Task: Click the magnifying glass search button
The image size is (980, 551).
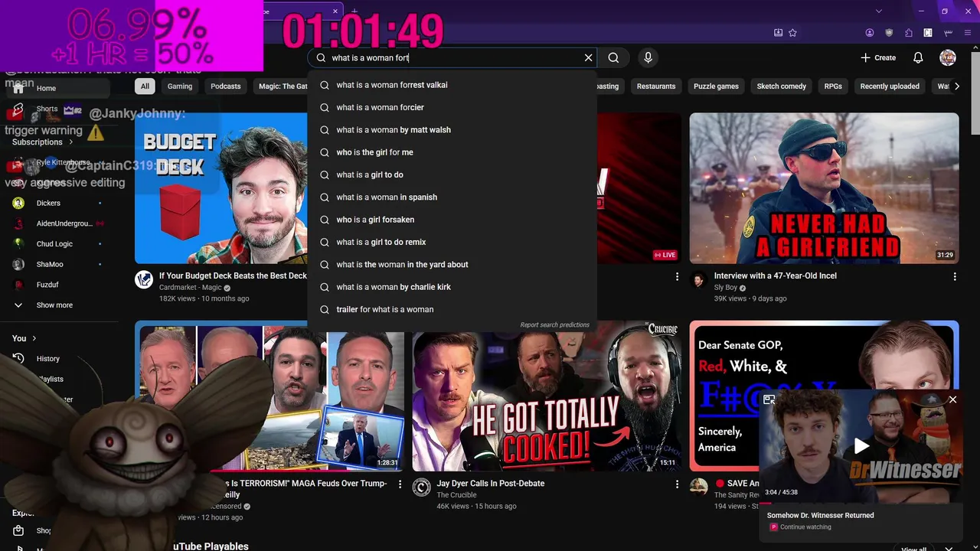Action: pyautogui.click(x=613, y=57)
